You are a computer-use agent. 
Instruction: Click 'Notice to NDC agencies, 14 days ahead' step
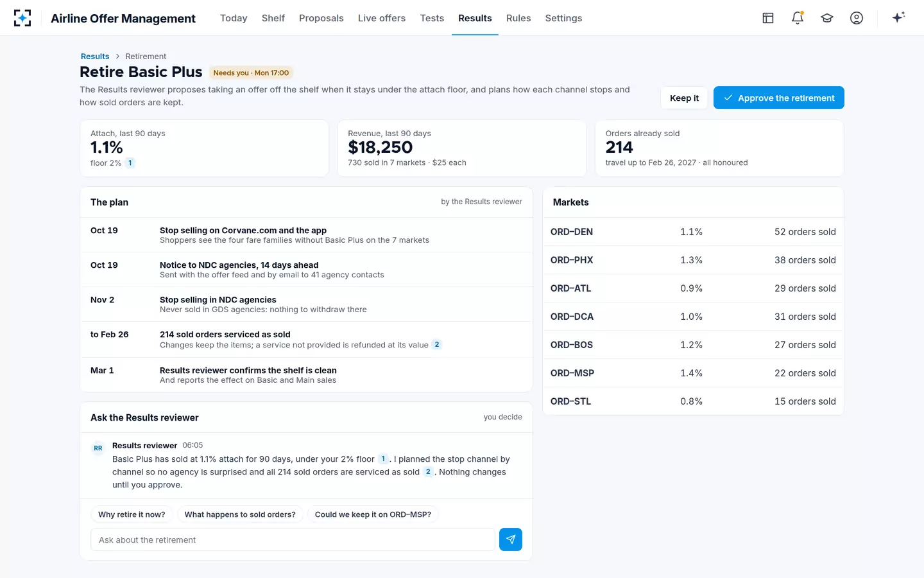coord(306,270)
